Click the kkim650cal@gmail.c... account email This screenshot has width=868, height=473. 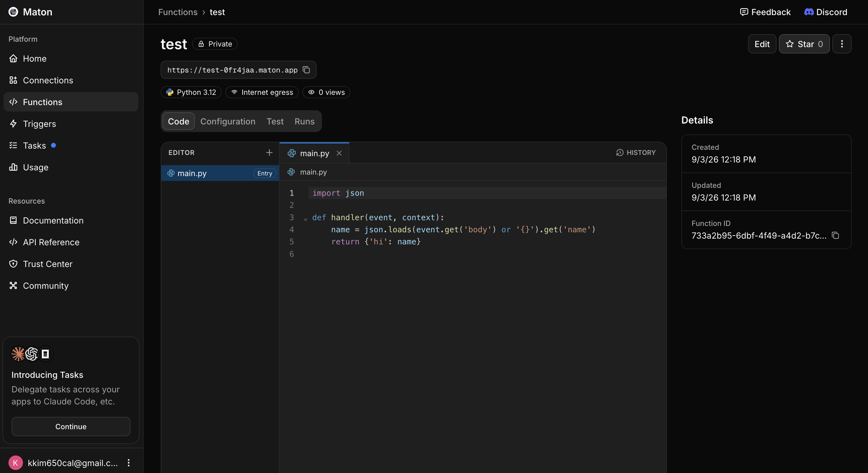73,463
